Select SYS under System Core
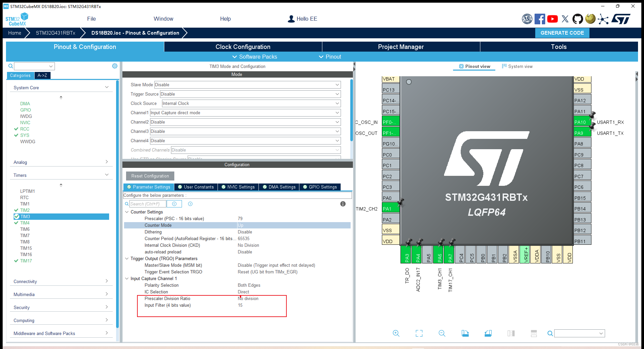644x349 pixels. coord(25,135)
